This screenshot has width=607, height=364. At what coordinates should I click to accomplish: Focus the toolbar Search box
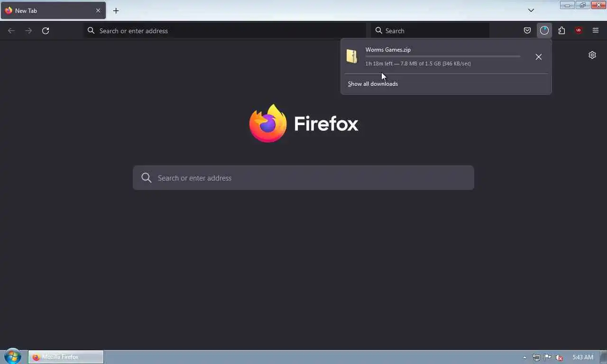430,31
